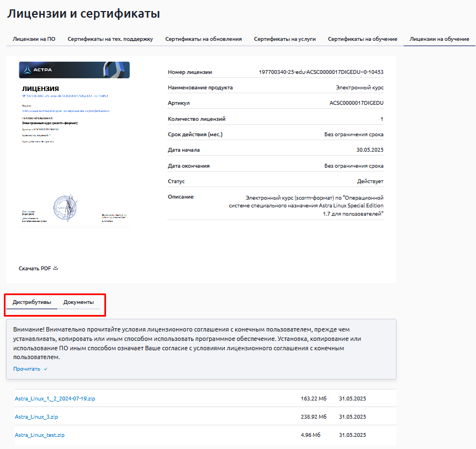
Task: Download the Astra_Linux_test.zip file
Action: coord(40,435)
